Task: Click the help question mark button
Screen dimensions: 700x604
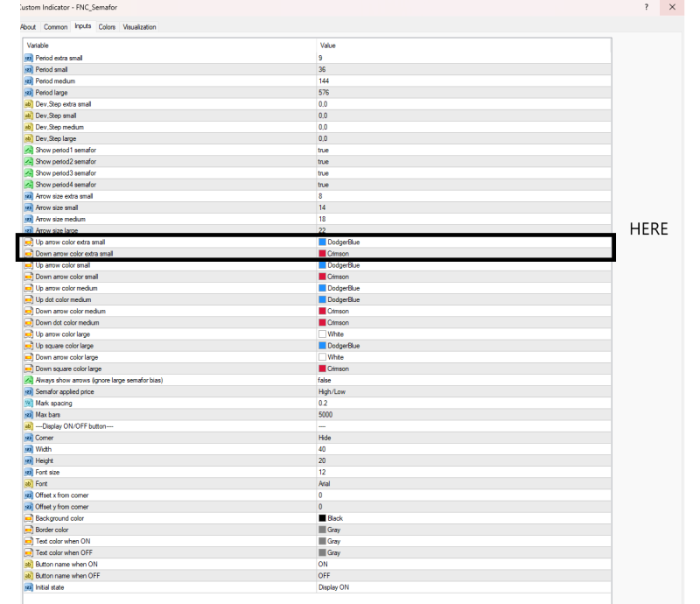Action: tap(647, 7)
